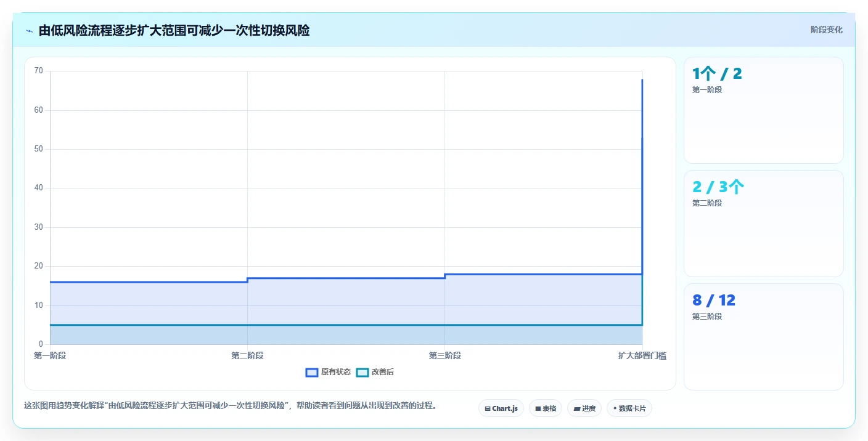The width and height of the screenshot is (868, 441).
Task: Click the lightning icon beside the title
Action: point(30,31)
